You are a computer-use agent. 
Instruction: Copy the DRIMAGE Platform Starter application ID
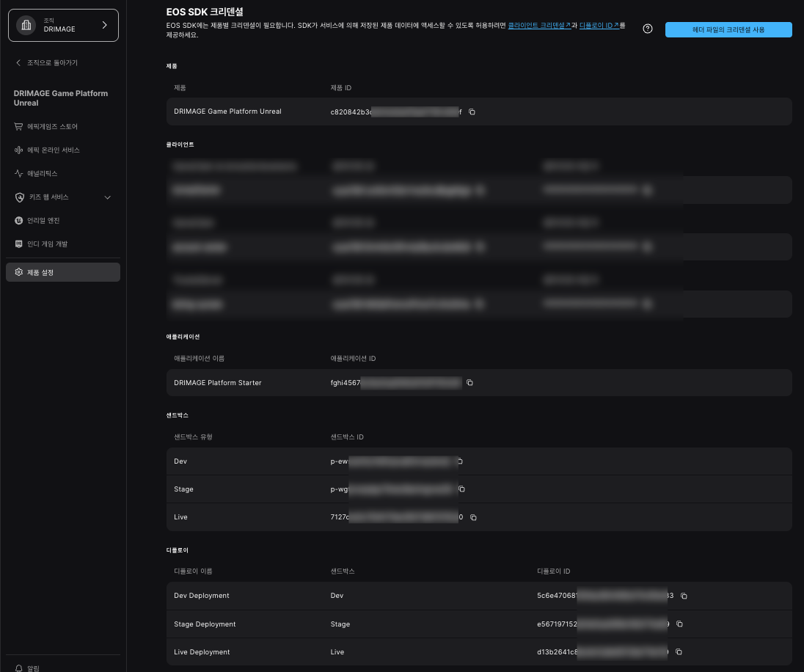tap(469, 383)
